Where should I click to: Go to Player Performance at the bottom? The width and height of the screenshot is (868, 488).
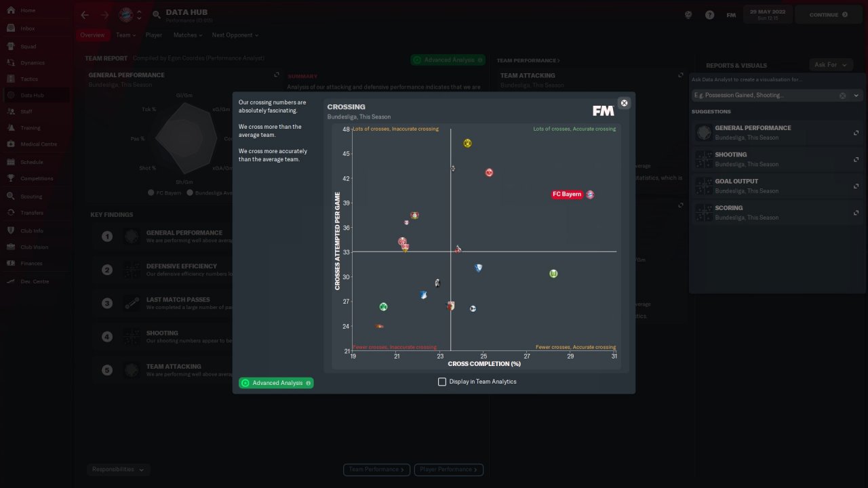[x=448, y=469]
